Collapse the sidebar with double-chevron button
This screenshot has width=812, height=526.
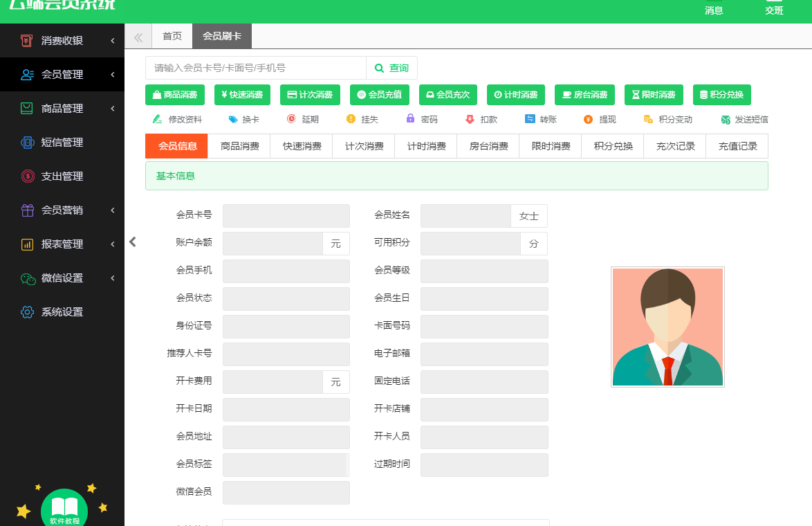click(x=138, y=37)
